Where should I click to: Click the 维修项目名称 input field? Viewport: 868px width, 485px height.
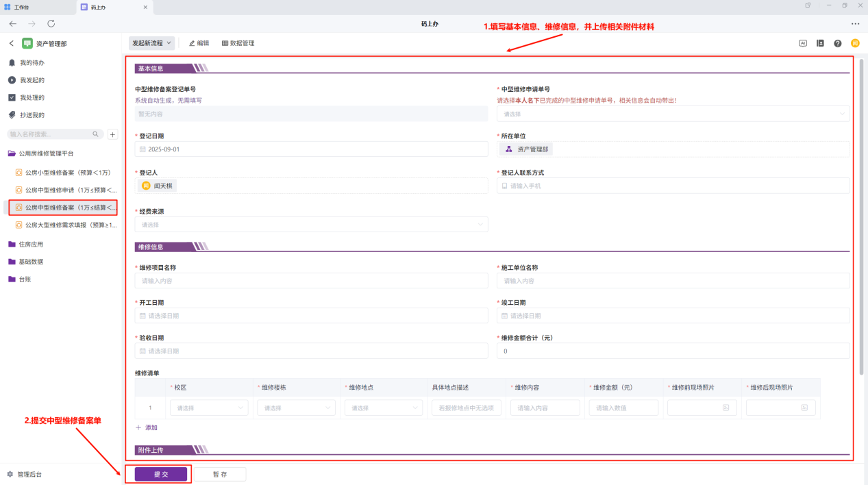[311, 281]
